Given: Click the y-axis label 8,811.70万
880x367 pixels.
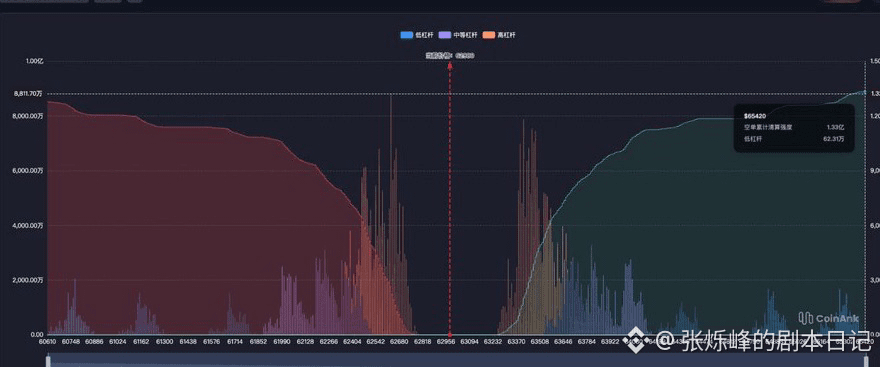Looking at the screenshot, I should (x=28, y=93).
